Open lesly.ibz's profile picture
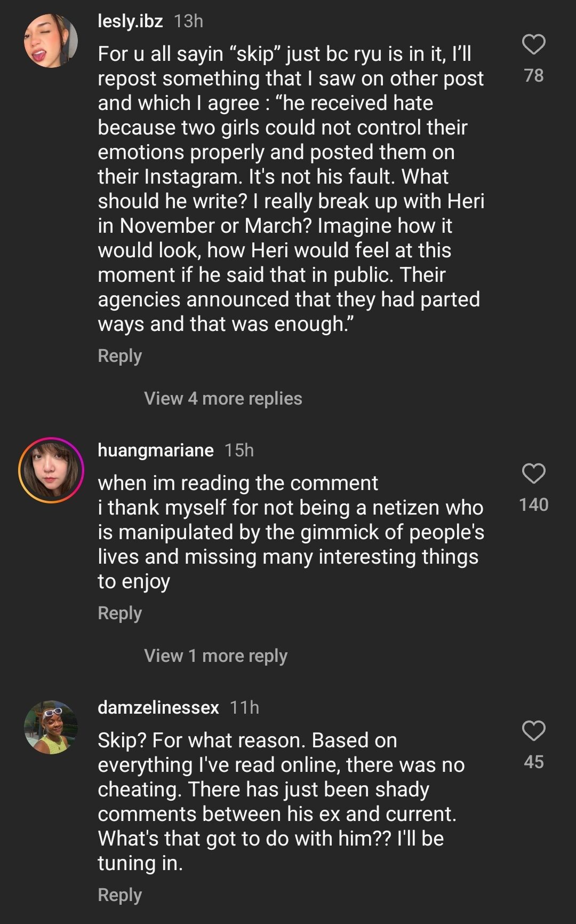The image size is (576, 924). click(x=51, y=41)
